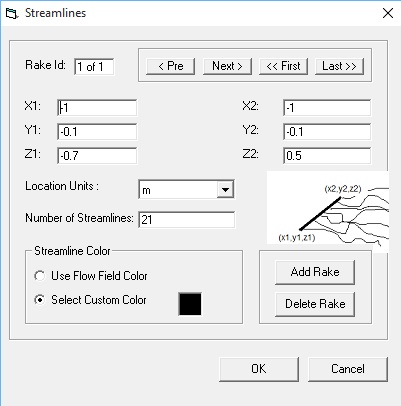Viewport: 401px width, 406px height.
Task: Go to previous rake with Pre button
Action: (x=170, y=66)
